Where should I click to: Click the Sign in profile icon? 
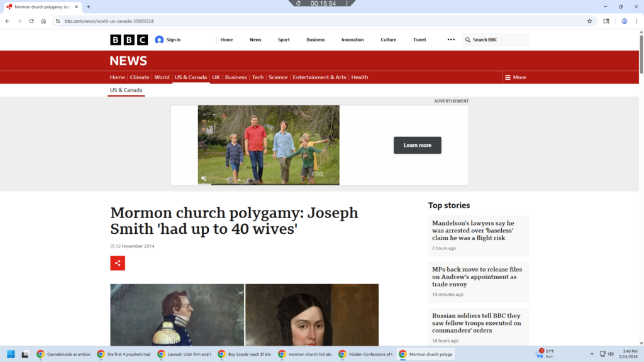coord(159,40)
